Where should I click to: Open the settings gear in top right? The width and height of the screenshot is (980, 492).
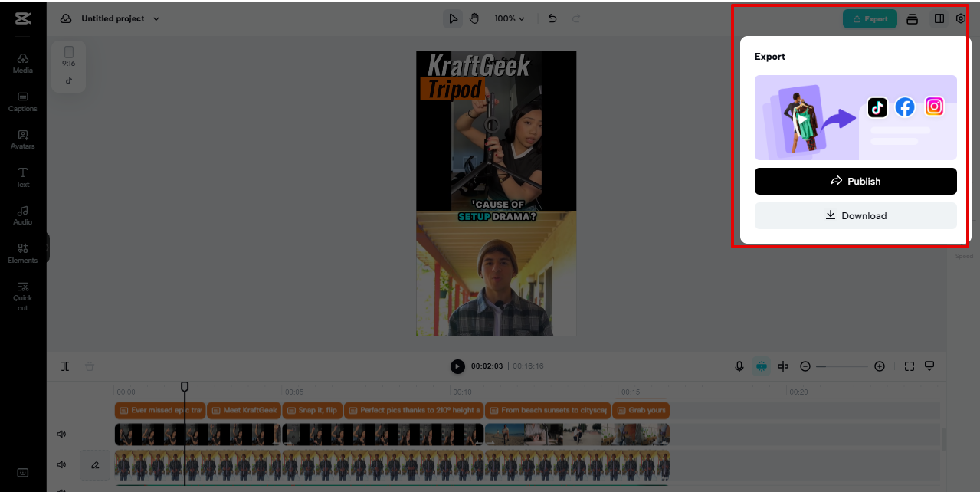960,18
